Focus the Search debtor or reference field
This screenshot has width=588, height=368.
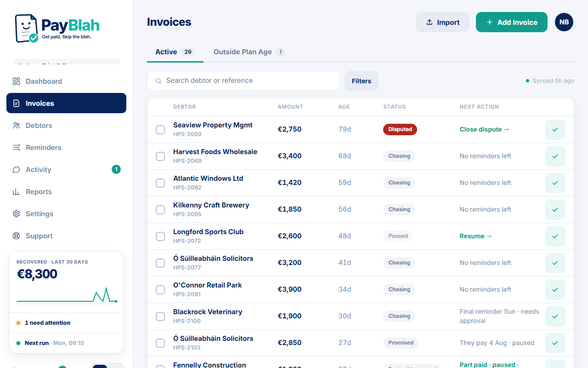(x=243, y=81)
